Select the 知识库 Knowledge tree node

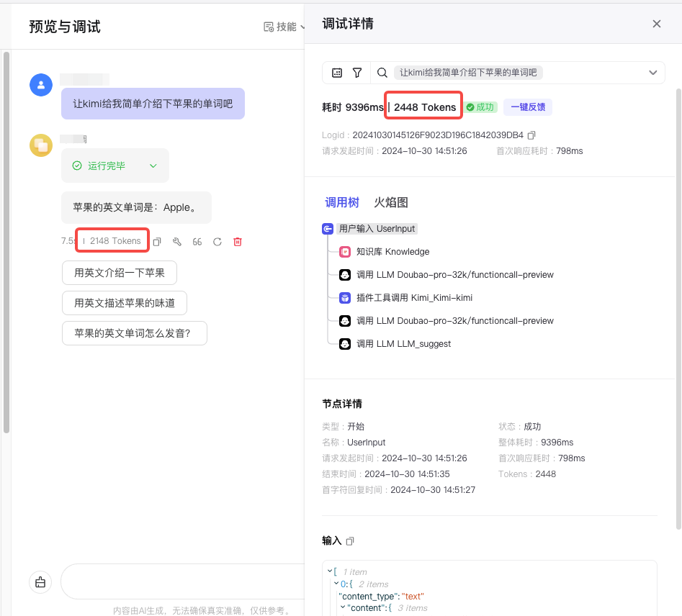392,252
